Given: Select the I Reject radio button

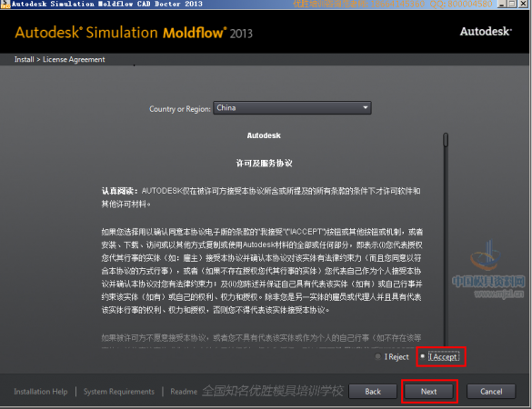Looking at the screenshot, I should 377,356.
